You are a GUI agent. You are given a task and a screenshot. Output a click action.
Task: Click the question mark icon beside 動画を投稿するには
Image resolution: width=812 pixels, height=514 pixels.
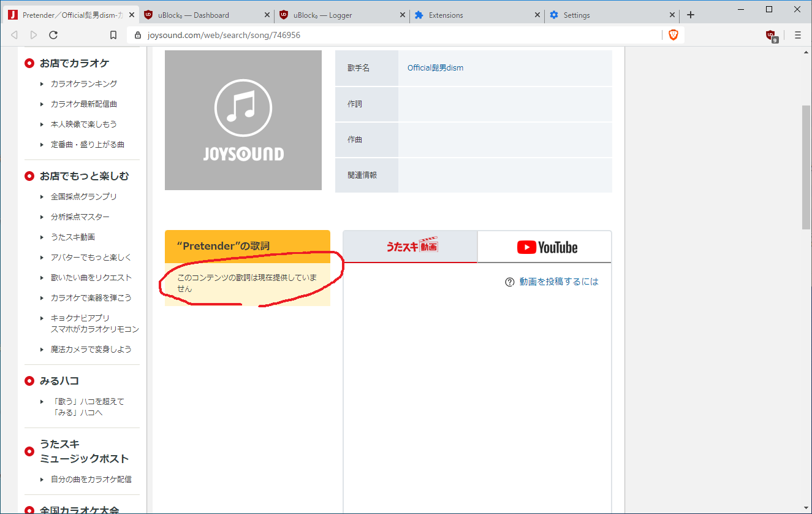[x=509, y=282]
